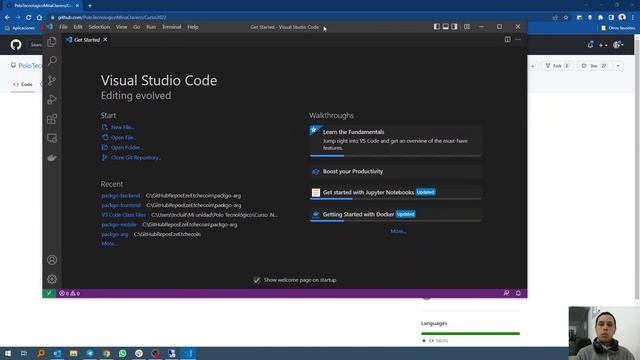Click the Fork button on GitHub

tap(557, 66)
